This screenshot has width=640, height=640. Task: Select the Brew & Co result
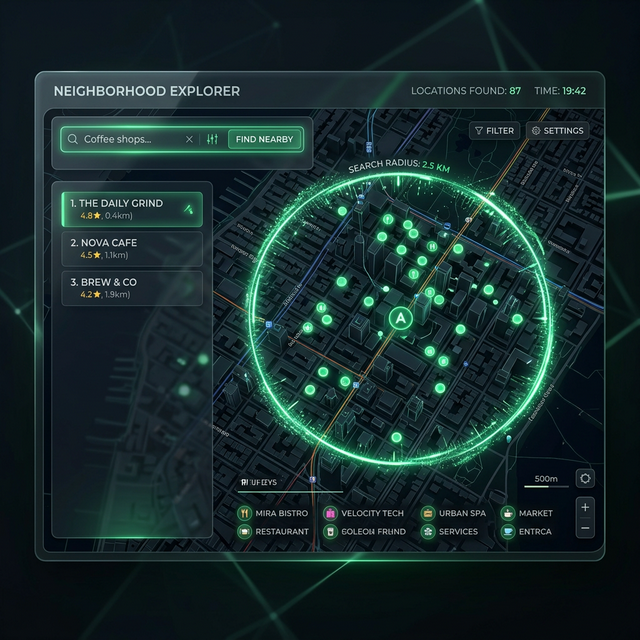pos(132,288)
